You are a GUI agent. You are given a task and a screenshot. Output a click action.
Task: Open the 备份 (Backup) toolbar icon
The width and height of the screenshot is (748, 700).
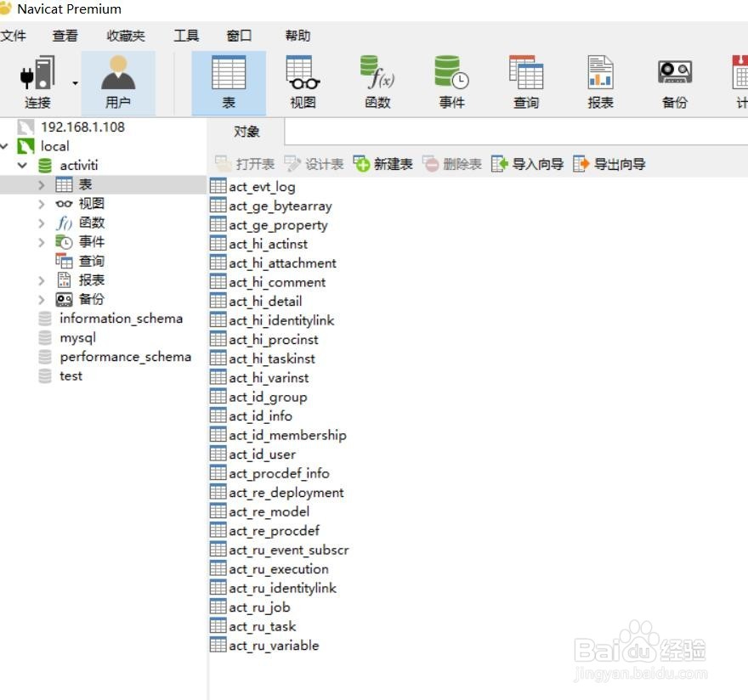[675, 82]
